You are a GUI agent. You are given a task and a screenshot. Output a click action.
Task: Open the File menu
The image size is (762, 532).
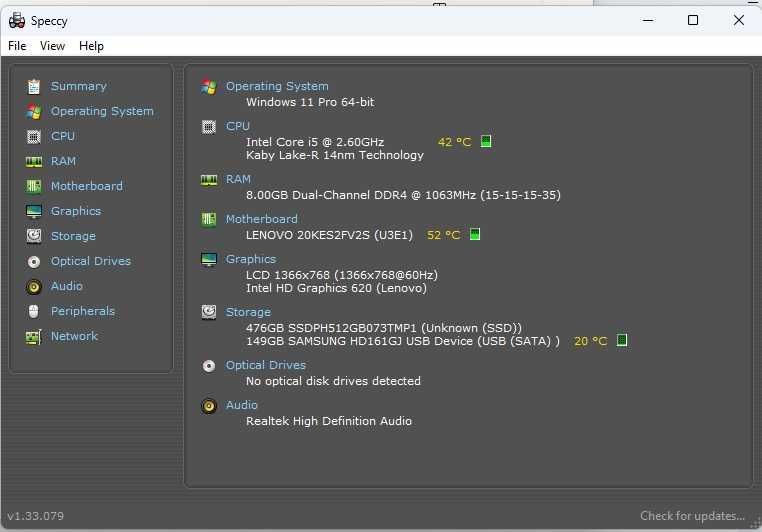[17, 46]
